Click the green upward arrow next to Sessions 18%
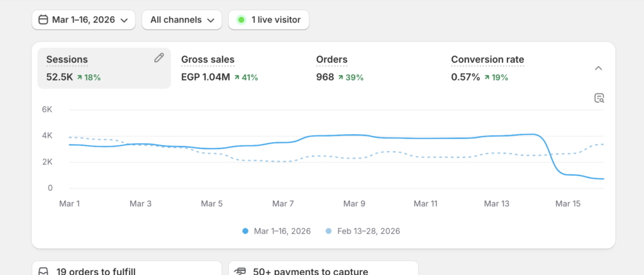 tap(80, 77)
